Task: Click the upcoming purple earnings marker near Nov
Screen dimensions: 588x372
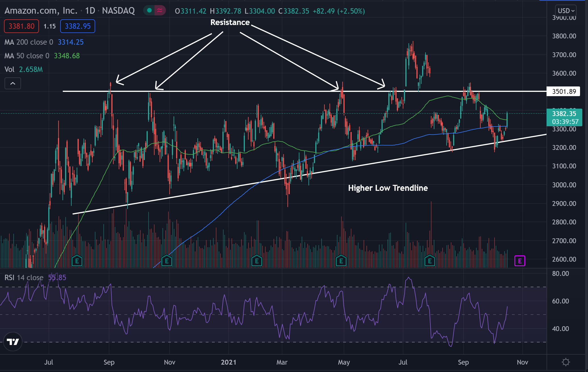Action: tap(520, 261)
